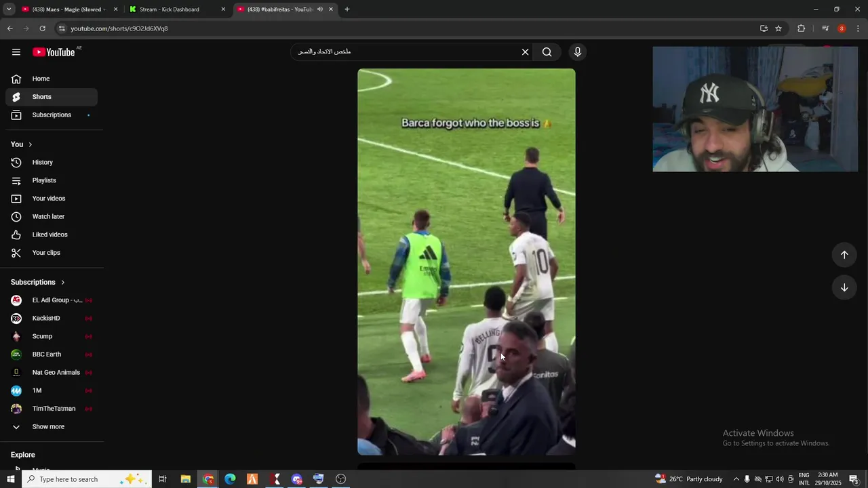The width and height of the screenshot is (868, 488).
Task: Open the BBC Earth channel
Action: (52, 354)
